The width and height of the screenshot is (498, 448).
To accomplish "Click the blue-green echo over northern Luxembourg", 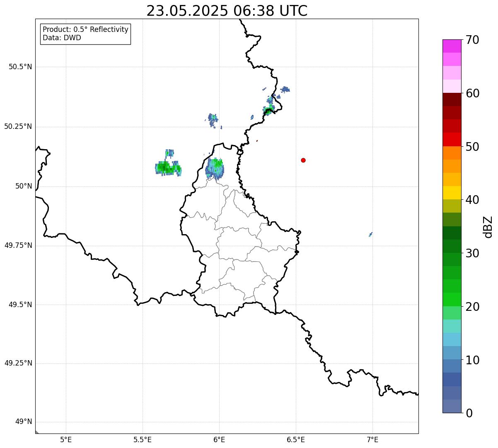I will (215, 169).
